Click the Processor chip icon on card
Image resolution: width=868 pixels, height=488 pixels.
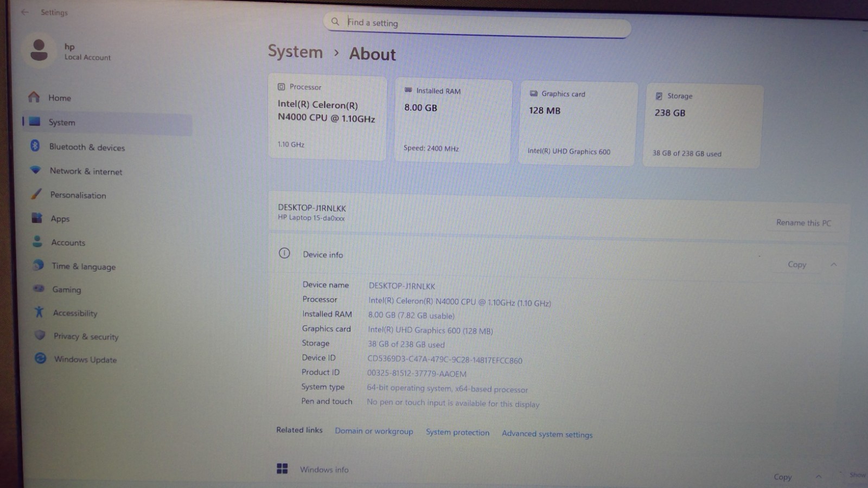pos(281,87)
